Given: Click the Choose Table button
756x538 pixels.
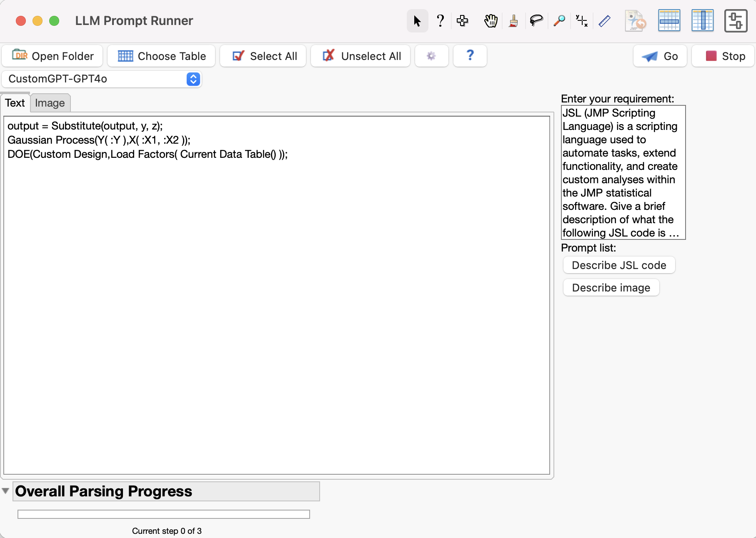Looking at the screenshot, I should 161,56.
